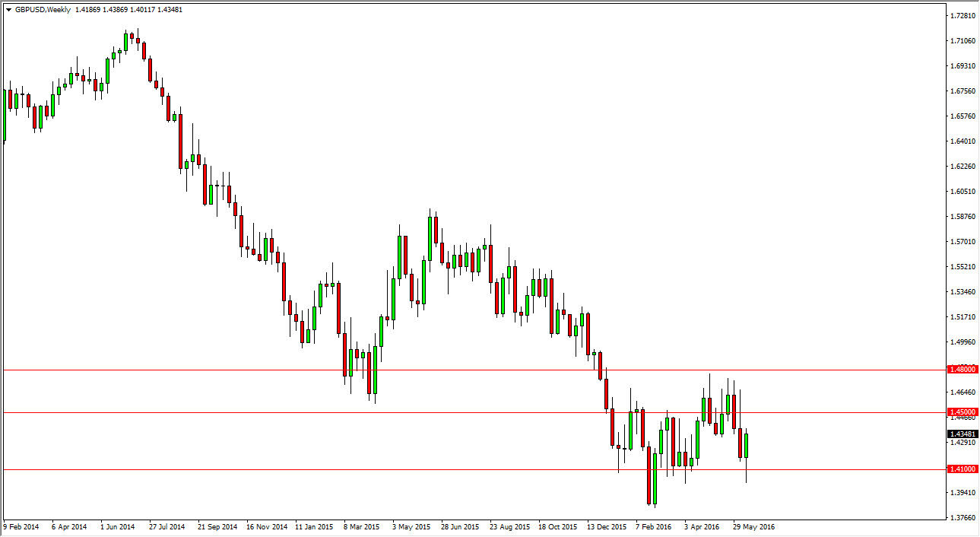Click the 11 Jan 2015 date label

click(x=313, y=526)
